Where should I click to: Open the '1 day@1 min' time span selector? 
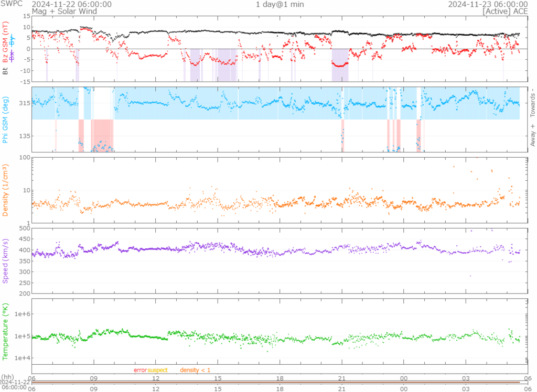pyautogui.click(x=280, y=4)
